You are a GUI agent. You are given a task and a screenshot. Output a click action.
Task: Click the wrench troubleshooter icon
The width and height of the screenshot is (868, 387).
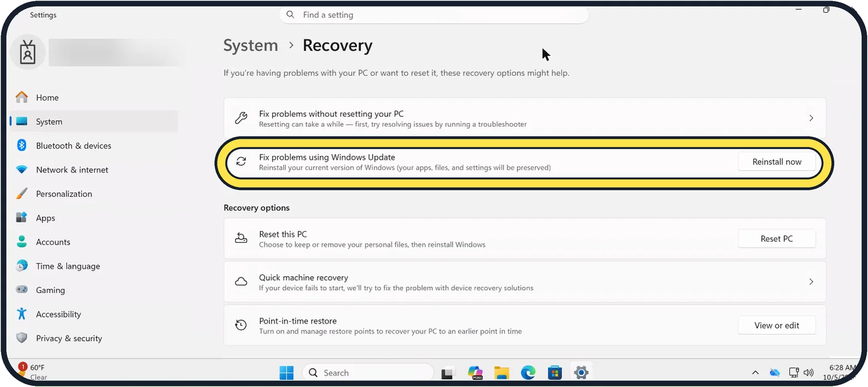[241, 118]
